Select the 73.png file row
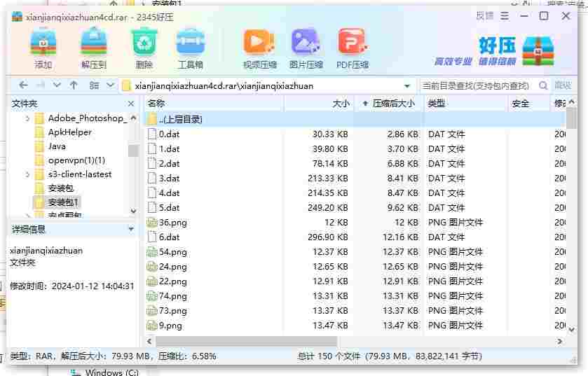This screenshot has height=376, width=588. (x=355, y=311)
